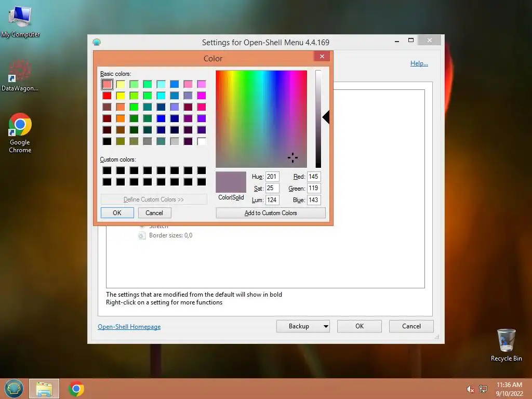This screenshot has width=532, height=399.
Task: Visit the Open-Shell Homepage link
Action: [x=129, y=327]
